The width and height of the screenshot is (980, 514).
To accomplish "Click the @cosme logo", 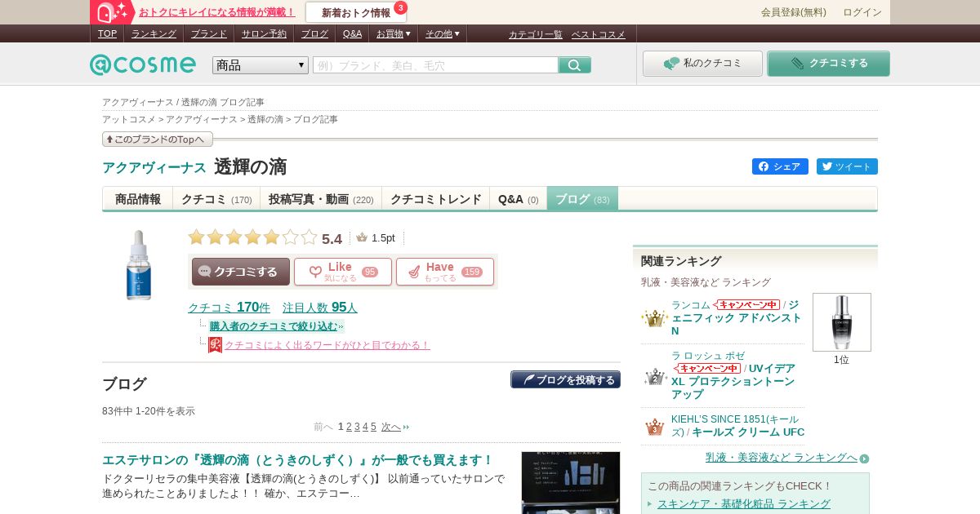I will (143, 64).
